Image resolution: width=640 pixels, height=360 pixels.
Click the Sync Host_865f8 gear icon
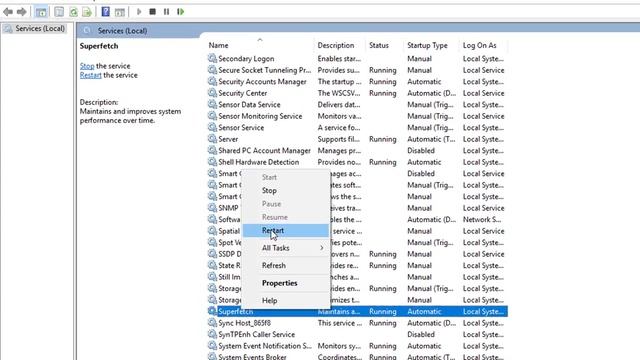(x=212, y=322)
